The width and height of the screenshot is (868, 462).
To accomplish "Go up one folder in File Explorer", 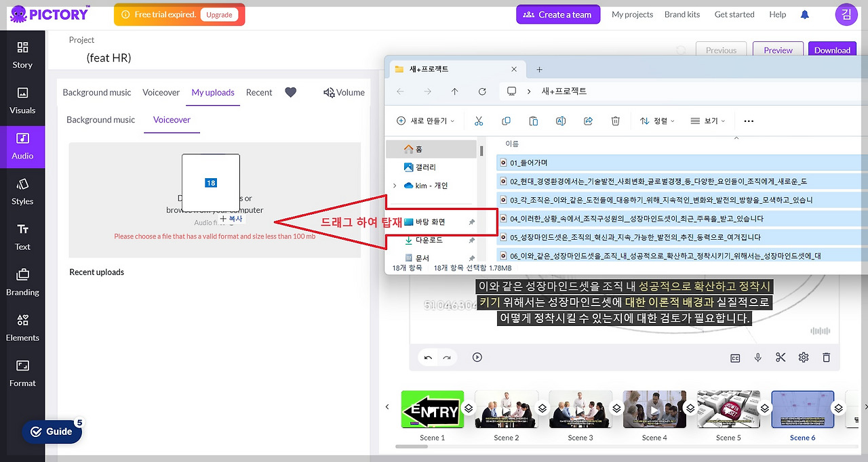I will coord(454,91).
